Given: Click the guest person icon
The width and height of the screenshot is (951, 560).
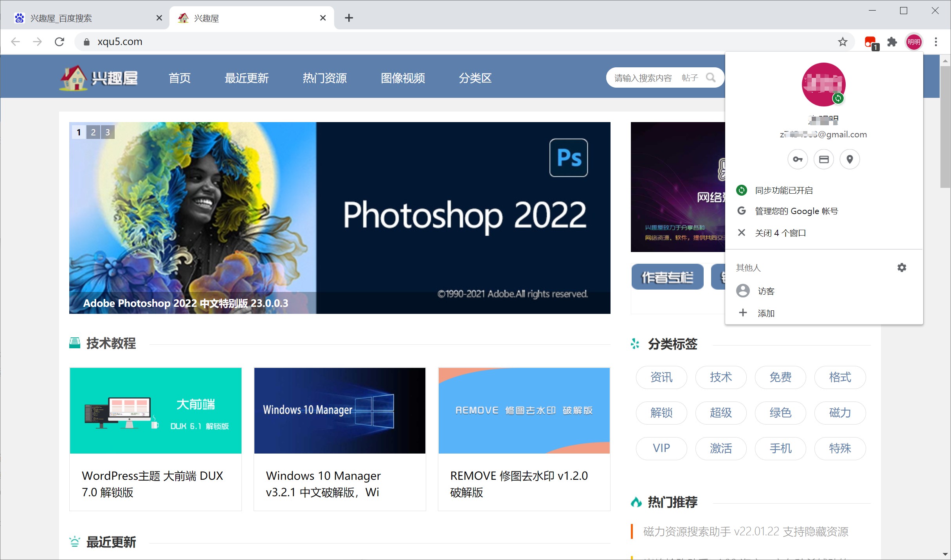Looking at the screenshot, I should click(743, 291).
